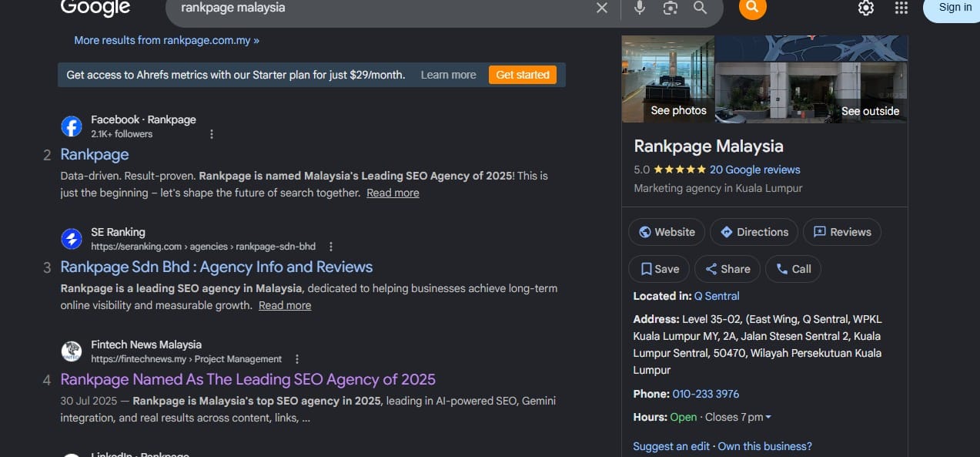980x457 pixels.
Task: Open the Google apps grid icon
Action: 901,8
